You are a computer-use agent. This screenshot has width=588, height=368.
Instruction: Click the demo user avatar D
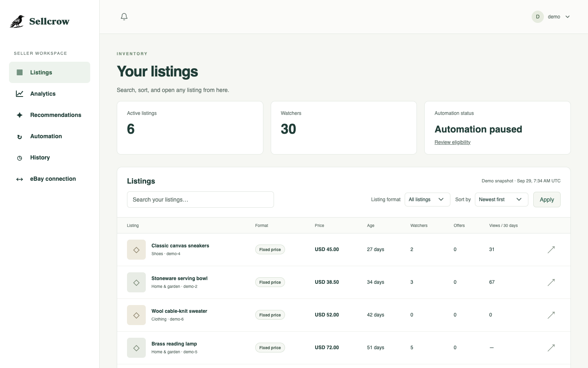tap(538, 17)
